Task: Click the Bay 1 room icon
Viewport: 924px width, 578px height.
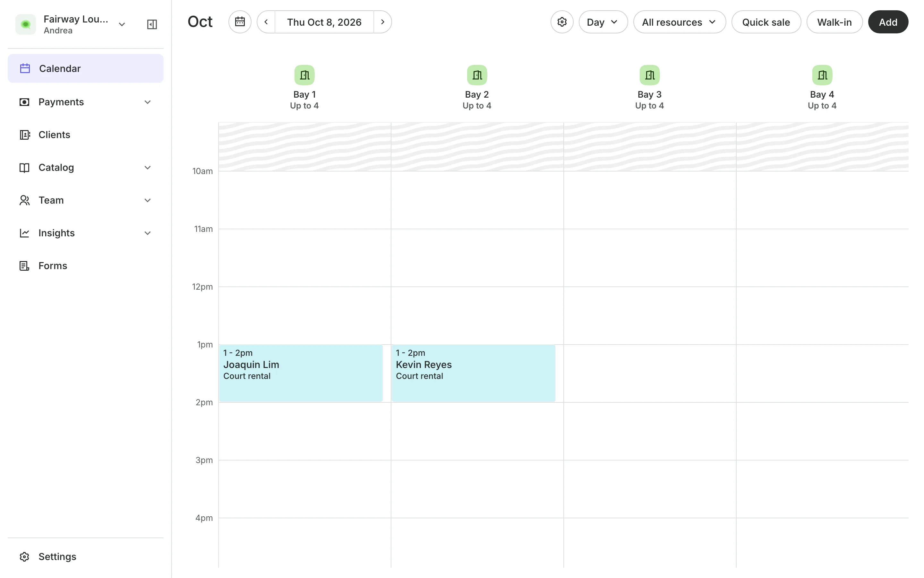Action: coord(304,75)
